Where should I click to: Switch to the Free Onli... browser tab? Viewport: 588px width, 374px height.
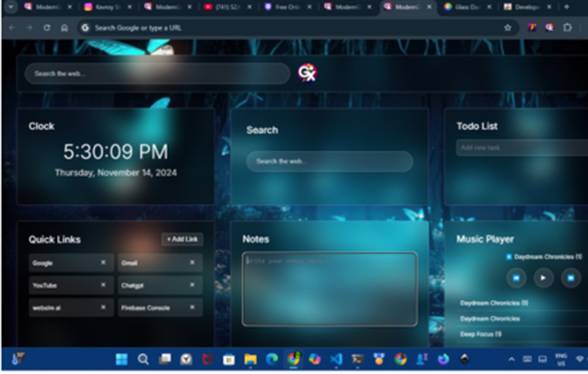(x=287, y=7)
